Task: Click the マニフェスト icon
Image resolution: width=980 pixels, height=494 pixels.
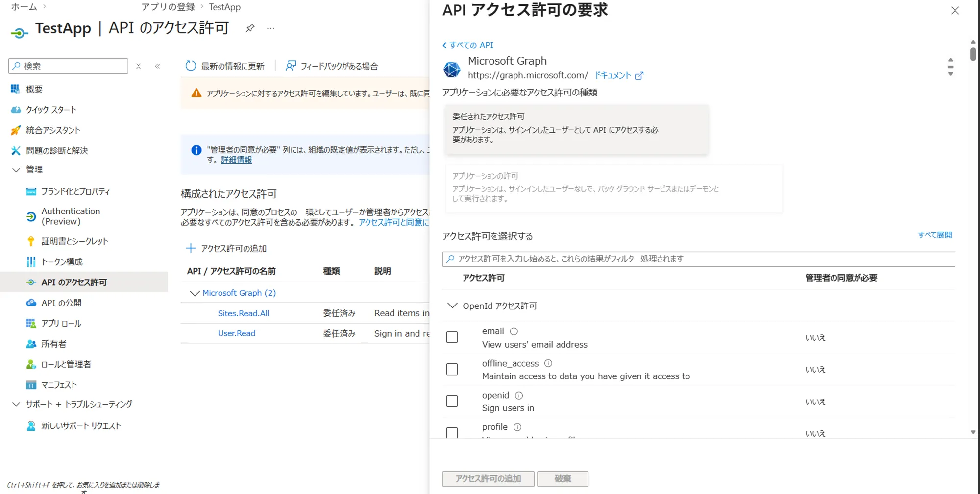Action: click(31, 385)
